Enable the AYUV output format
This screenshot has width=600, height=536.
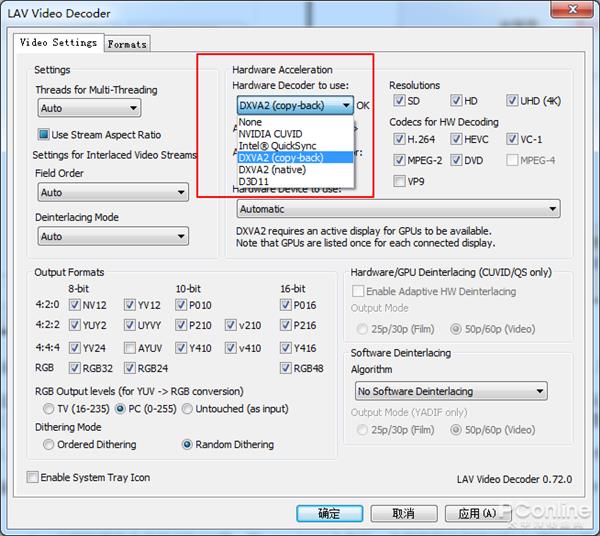[x=130, y=348]
